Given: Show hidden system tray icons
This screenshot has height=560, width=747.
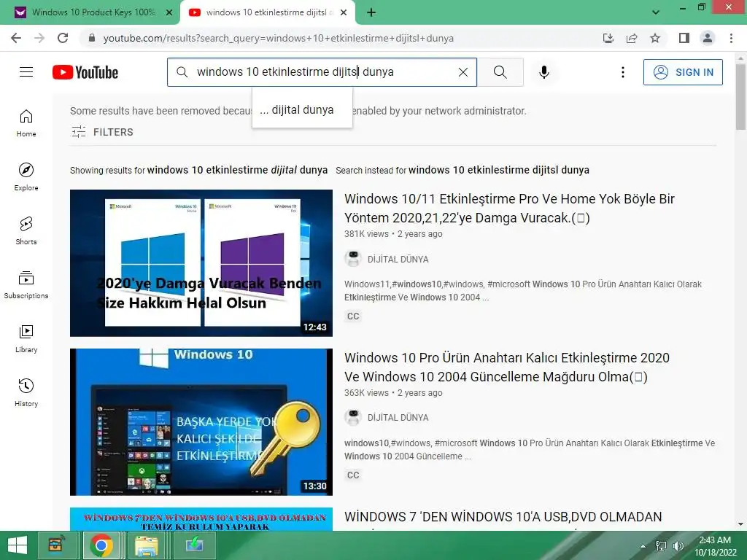Looking at the screenshot, I should point(643,546).
